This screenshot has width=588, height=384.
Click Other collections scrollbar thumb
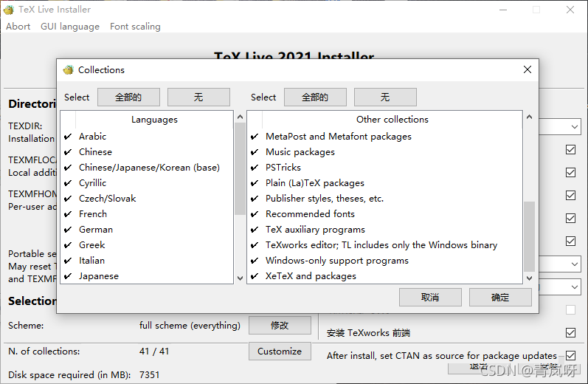(529, 236)
